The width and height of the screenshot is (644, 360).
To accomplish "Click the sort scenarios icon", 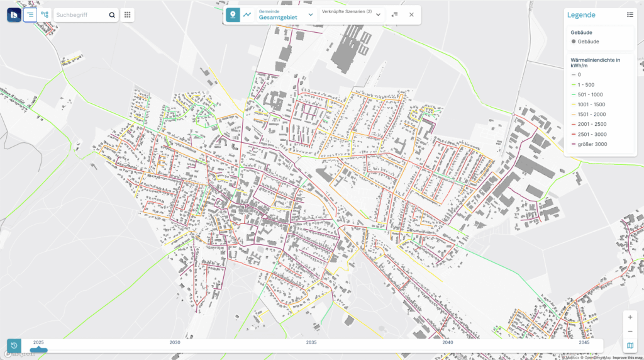I will pos(394,14).
